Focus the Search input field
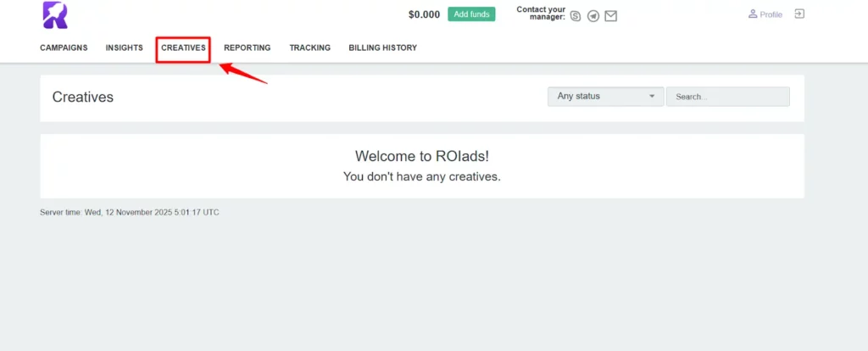This screenshot has height=351, width=868. pyautogui.click(x=728, y=97)
